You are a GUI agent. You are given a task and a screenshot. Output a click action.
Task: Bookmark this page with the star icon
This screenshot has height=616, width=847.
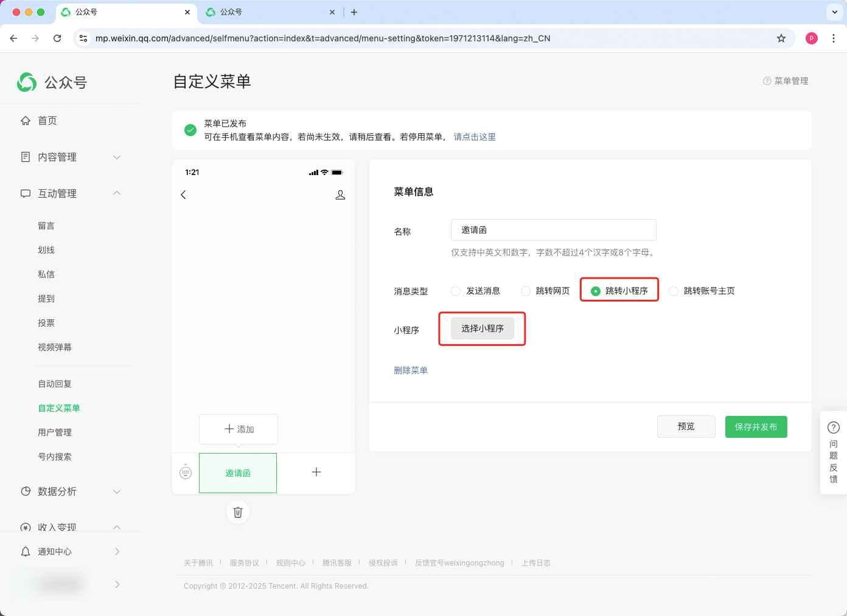pyautogui.click(x=781, y=38)
